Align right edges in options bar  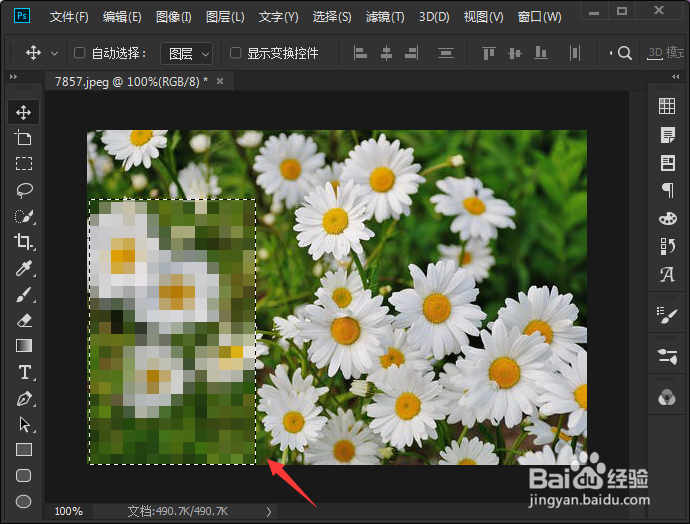point(412,53)
